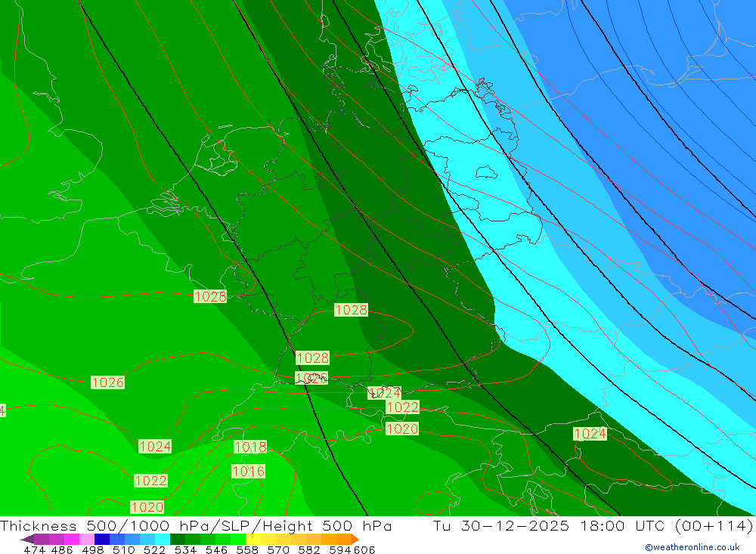Screen dimensions: 756x554
Task: Click the legend value 498
Action: [92, 550]
